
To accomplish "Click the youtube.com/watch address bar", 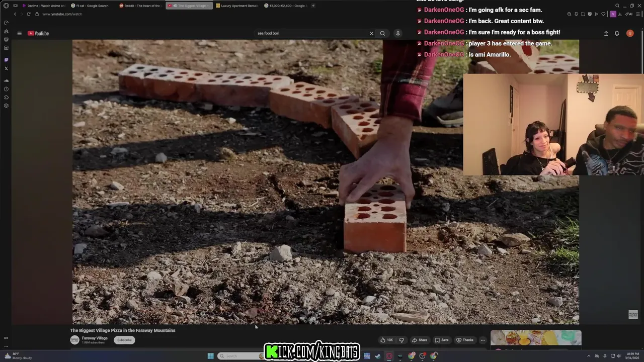I will 62,14.
